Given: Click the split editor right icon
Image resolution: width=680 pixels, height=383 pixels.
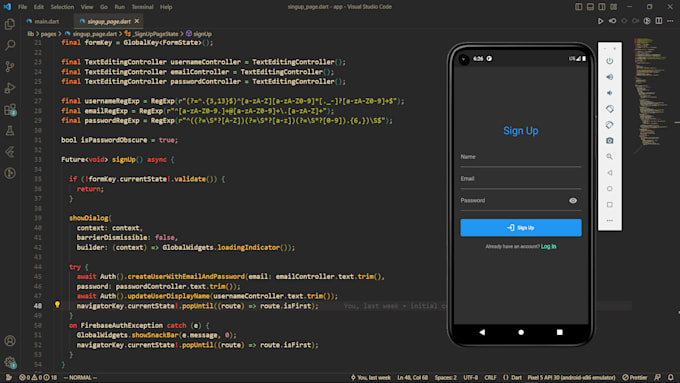Looking at the screenshot, I should [659, 21].
